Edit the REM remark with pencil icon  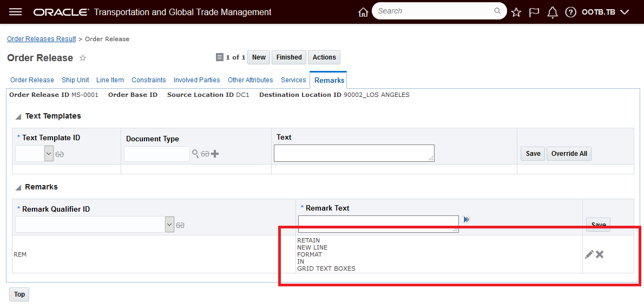coord(589,254)
